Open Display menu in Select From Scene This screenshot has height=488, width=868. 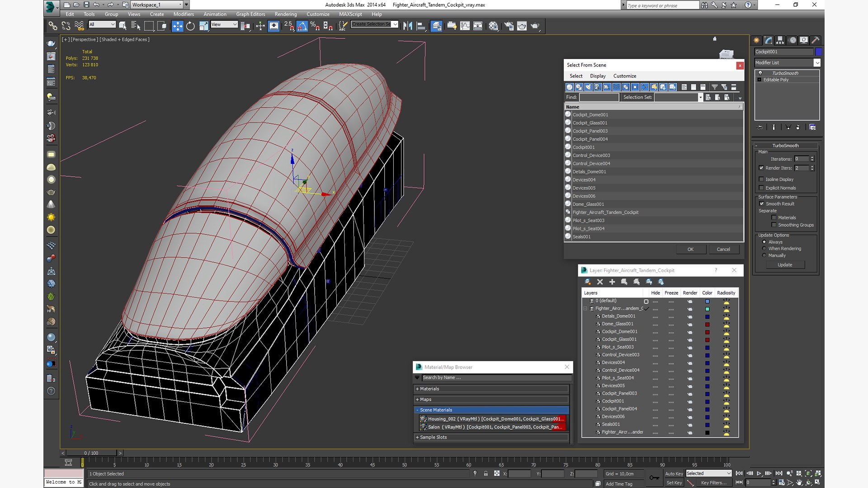[x=597, y=76]
